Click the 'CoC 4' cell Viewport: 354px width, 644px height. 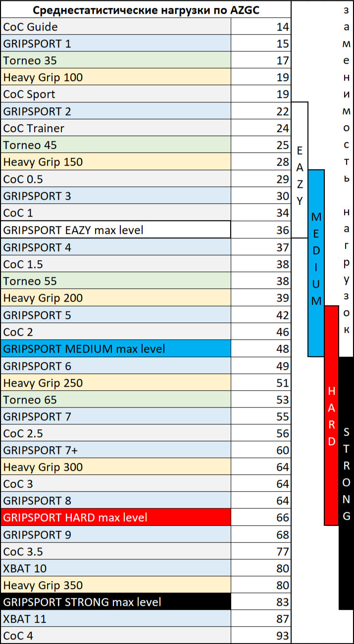coord(116,635)
